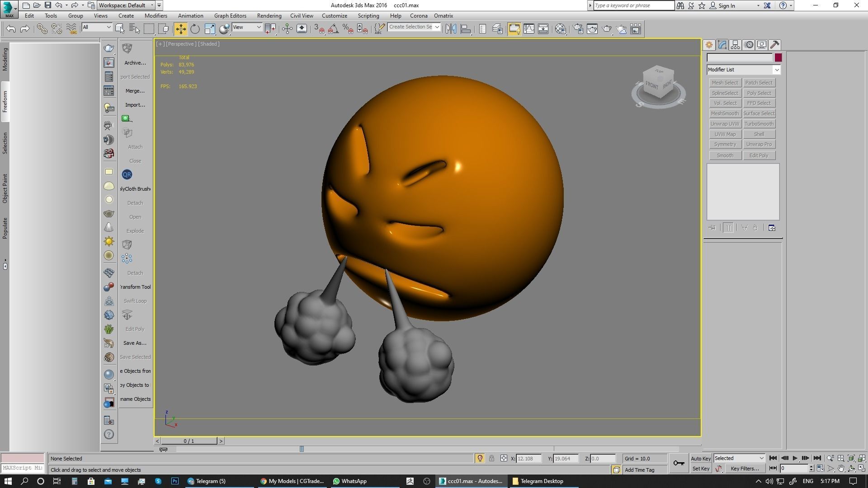Click the Play Animation button
The height and width of the screenshot is (488, 868).
click(795, 458)
